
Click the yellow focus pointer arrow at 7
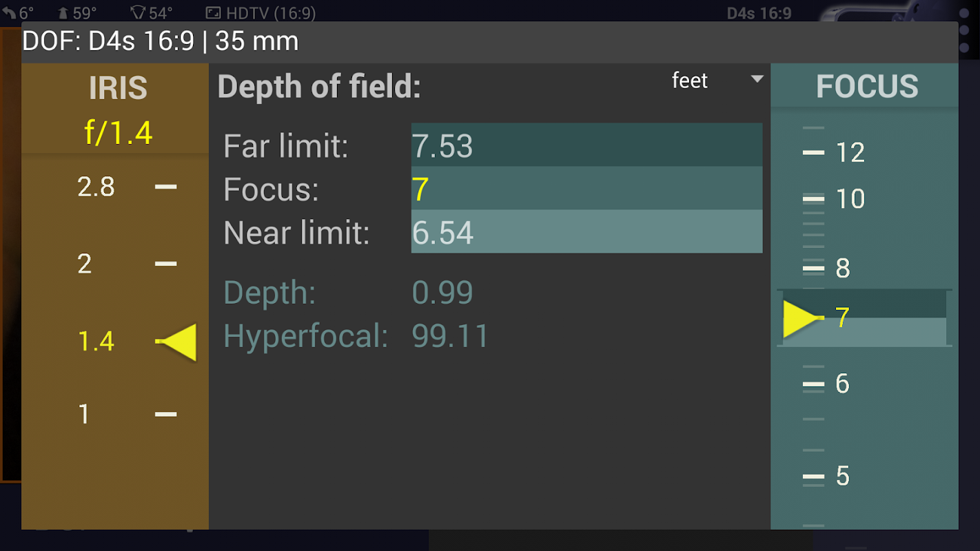point(801,318)
